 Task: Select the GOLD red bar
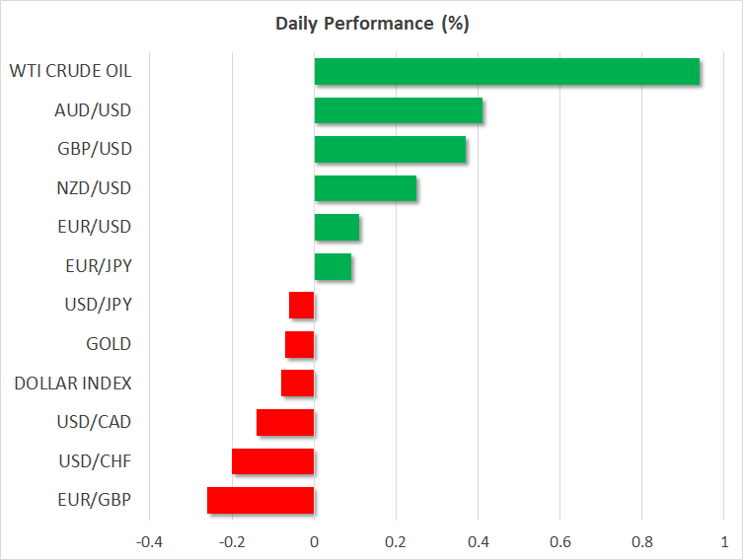300,344
